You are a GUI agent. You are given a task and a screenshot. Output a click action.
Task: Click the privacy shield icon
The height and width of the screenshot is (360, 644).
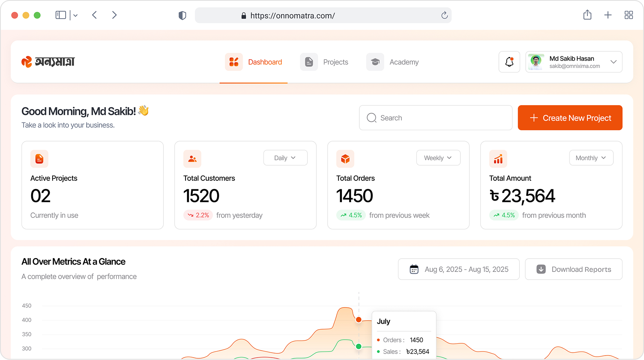coord(182,15)
